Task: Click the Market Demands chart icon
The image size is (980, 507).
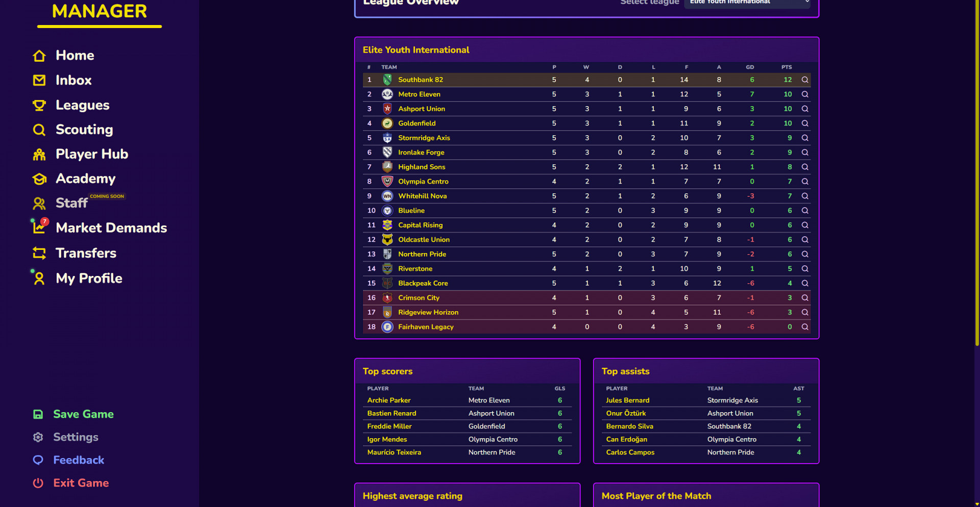Action: point(39,227)
